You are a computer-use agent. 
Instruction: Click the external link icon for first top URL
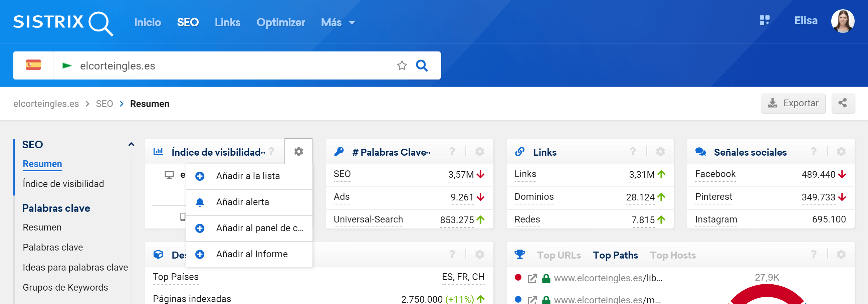pos(532,278)
